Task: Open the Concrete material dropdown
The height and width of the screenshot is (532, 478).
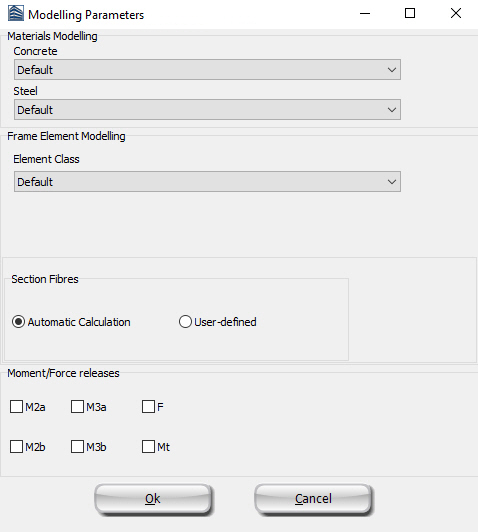Action: coord(207,70)
